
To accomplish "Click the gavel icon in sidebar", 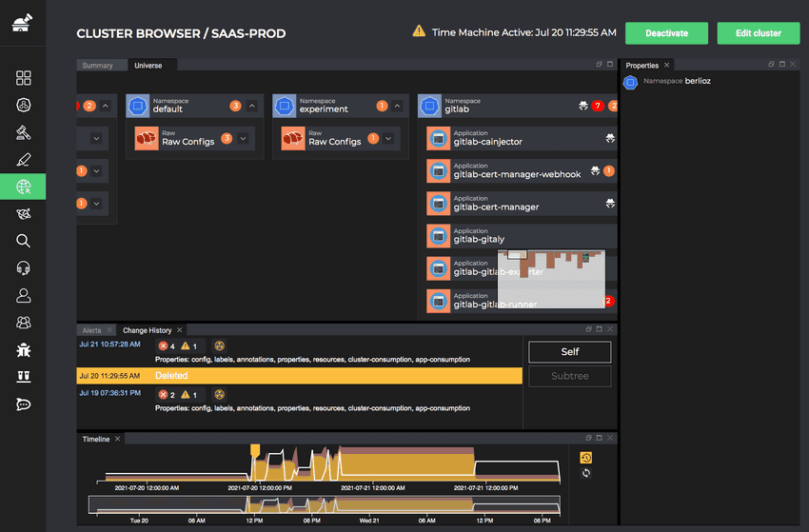I will click(24, 132).
